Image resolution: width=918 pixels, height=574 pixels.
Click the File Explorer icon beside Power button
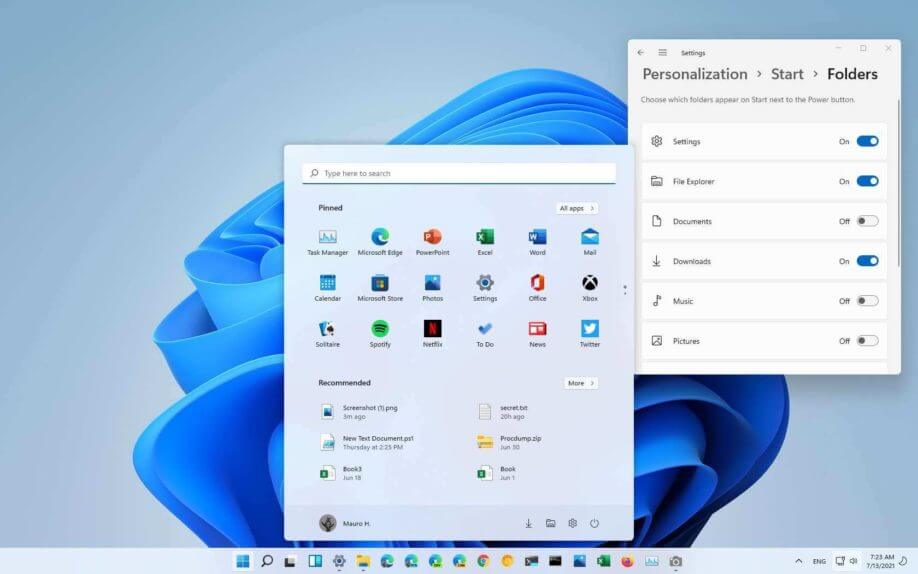(x=550, y=523)
